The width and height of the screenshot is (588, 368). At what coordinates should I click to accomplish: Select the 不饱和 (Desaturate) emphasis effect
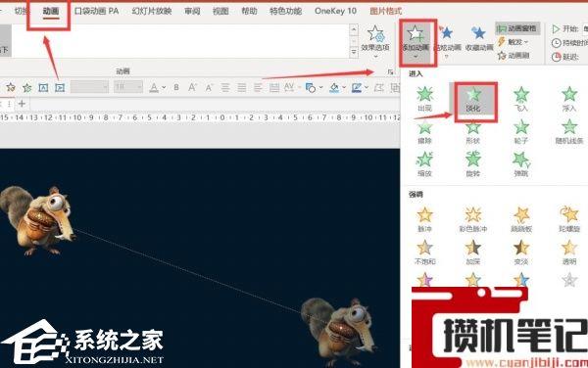[425, 252]
